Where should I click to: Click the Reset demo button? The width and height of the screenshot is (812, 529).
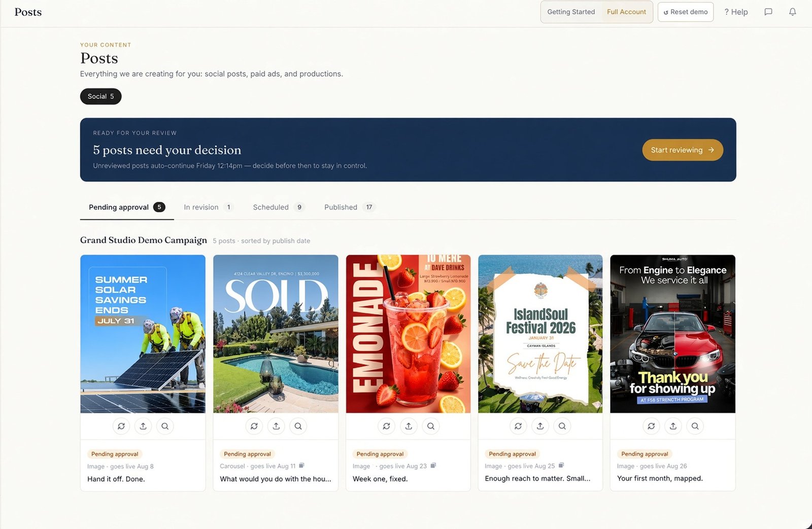point(686,12)
